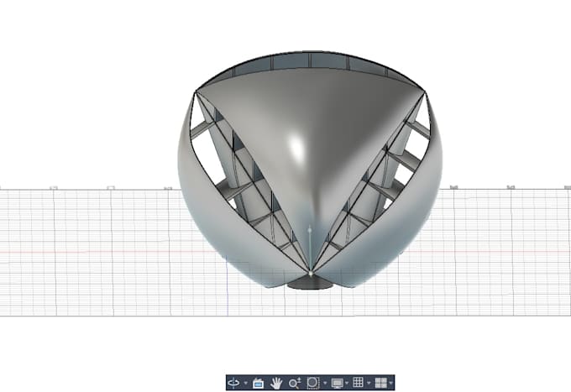Select the Pan hand tool
Image resolution: width=571 pixels, height=392 pixels.
click(276, 383)
